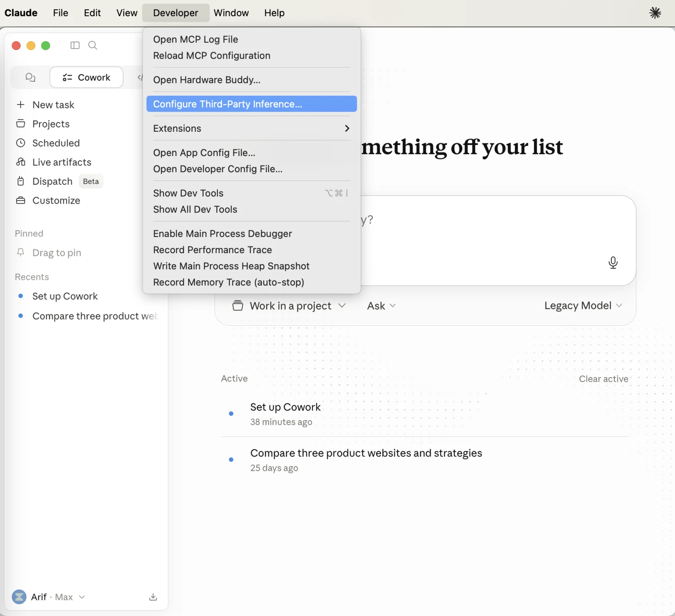Screen dimensions: 675x616
Task: Open Live artifacts
Action: click(62, 162)
